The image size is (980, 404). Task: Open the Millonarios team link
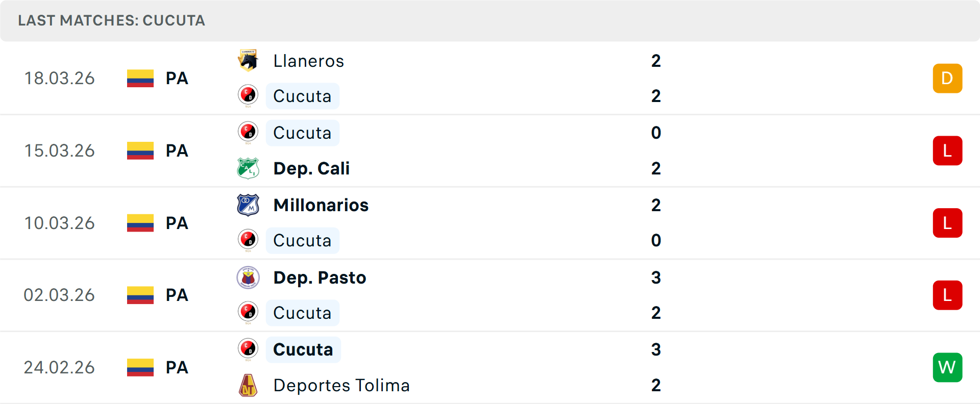(x=321, y=205)
